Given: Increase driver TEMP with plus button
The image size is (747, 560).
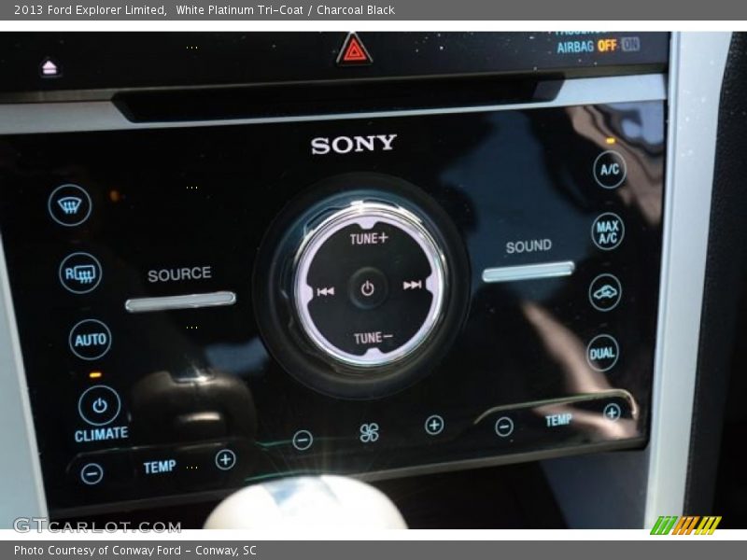Looking at the screenshot, I should coord(225,459).
